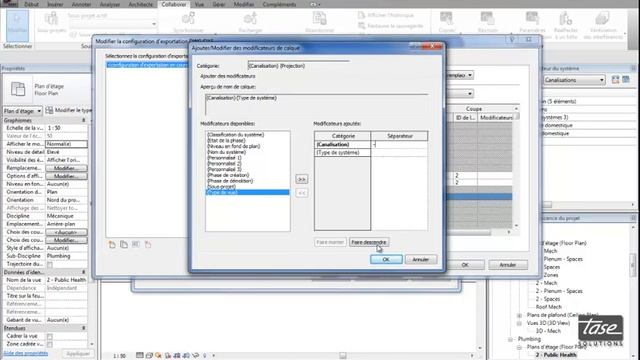
Task: Collapse the Plumbing node in project browser
Action: pyautogui.click(x=510, y=340)
